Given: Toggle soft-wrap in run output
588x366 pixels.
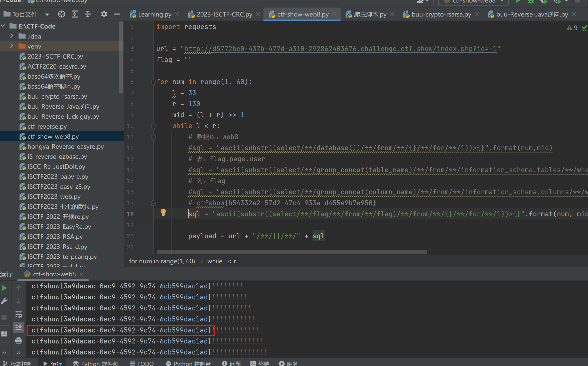Looking at the screenshot, I should pos(19,314).
